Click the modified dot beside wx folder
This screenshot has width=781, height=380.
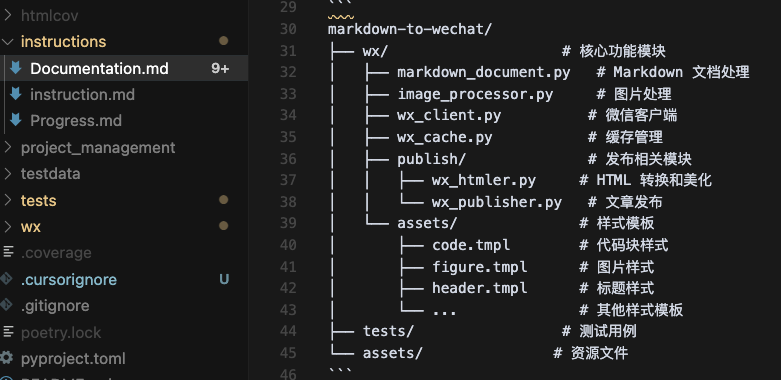pos(224,226)
